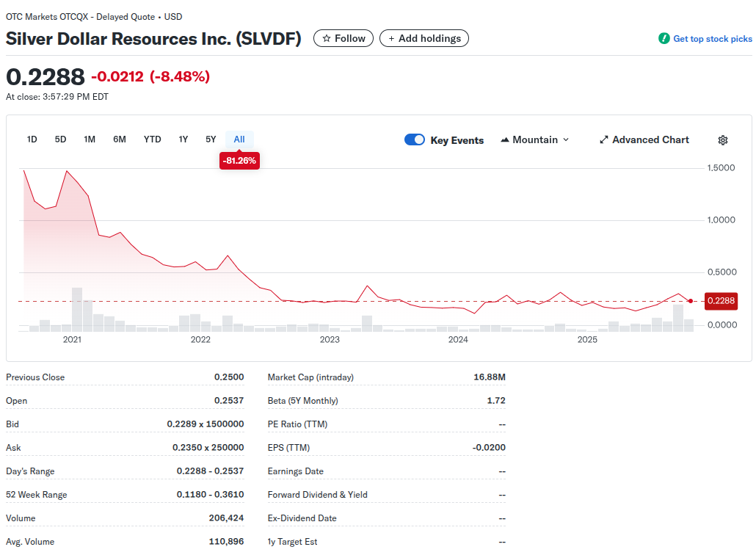Open chart settings gear icon

pyautogui.click(x=722, y=140)
